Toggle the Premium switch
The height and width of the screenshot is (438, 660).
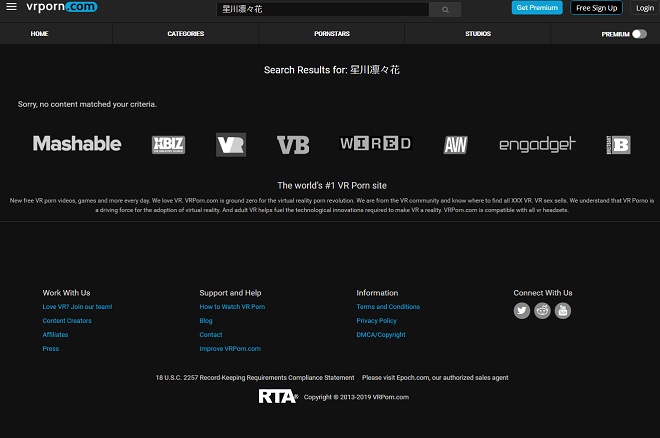click(x=639, y=33)
